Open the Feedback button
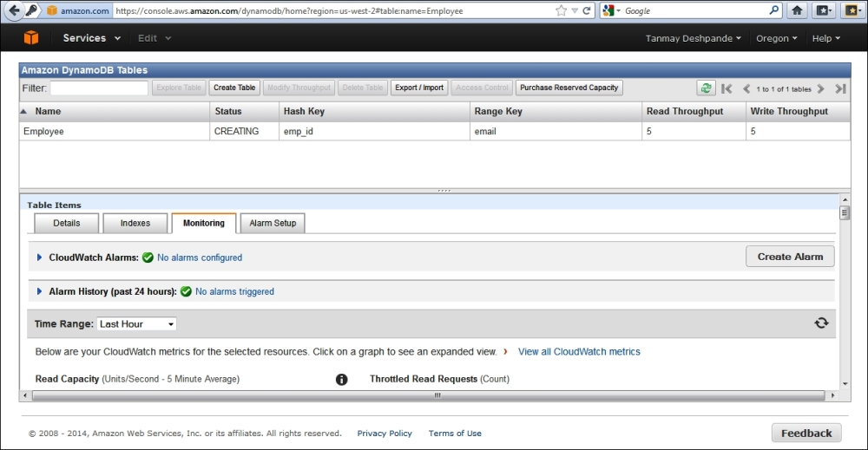The height and width of the screenshot is (450, 868). (806, 434)
